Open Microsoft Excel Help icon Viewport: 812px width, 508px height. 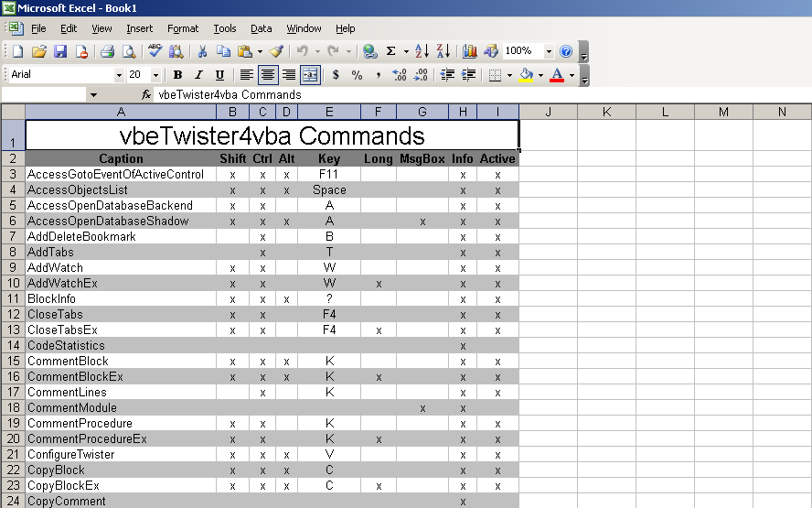[x=566, y=51]
